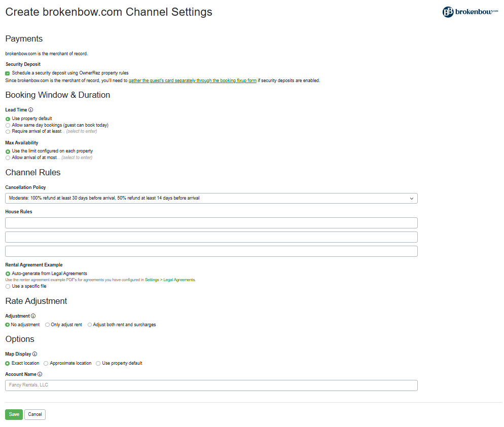Select Allow same day bookings option

click(x=8, y=125)
